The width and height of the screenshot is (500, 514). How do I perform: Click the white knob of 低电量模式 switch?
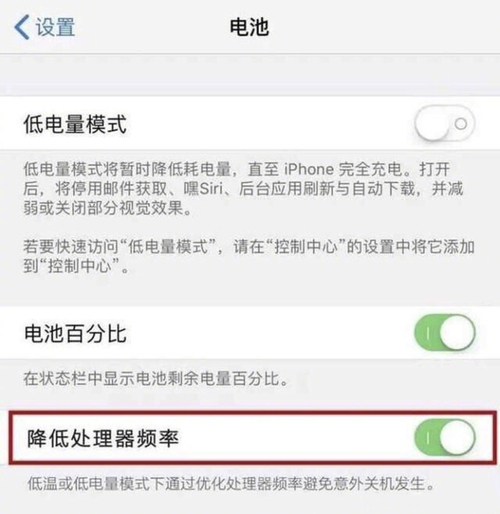(x=433, y=123)
